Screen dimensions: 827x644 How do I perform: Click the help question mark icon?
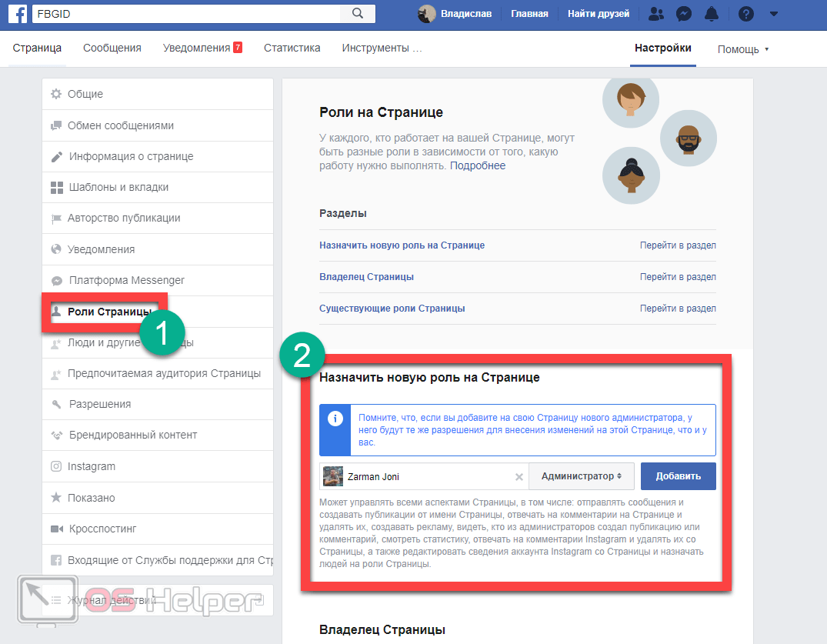pos(745,14)
